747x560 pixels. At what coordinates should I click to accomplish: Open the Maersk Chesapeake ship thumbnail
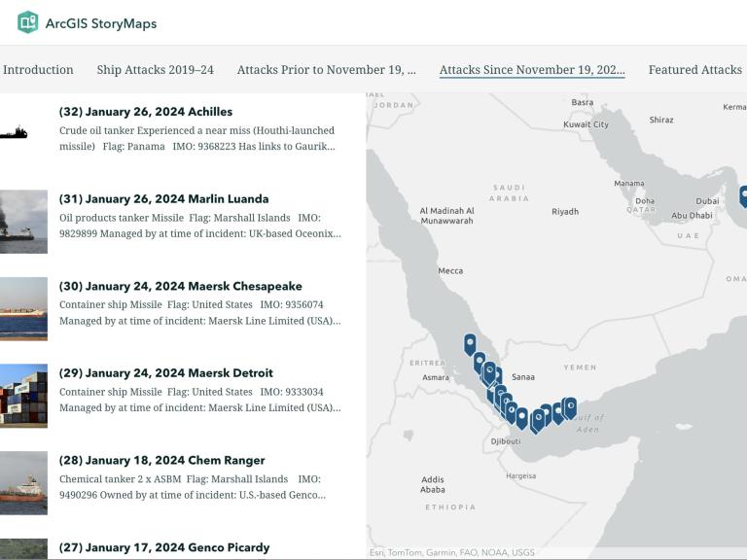coord(23,308)
